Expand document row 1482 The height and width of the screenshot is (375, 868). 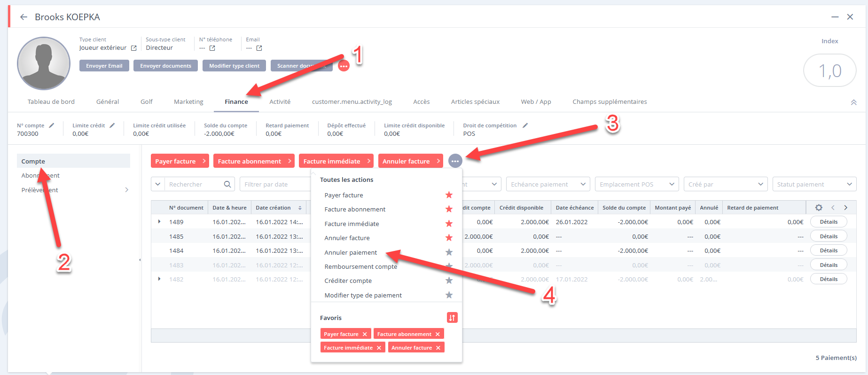tap(159, 279)
